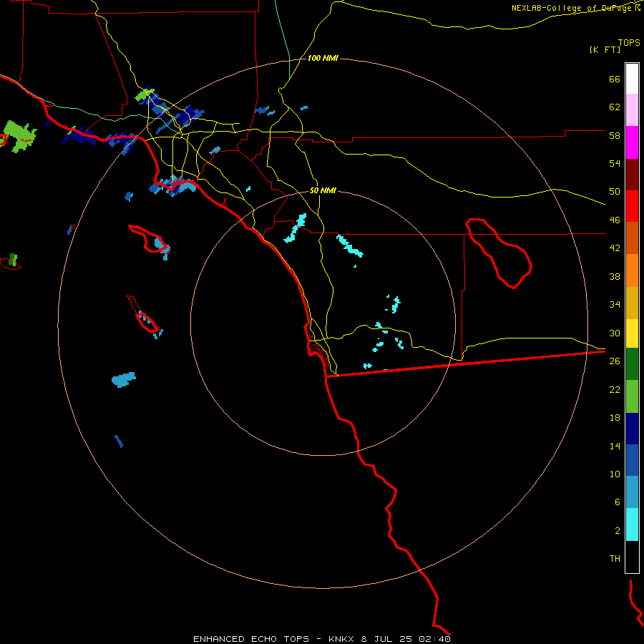
Task: Click the medium blue legend swatch
Action: 632,460
